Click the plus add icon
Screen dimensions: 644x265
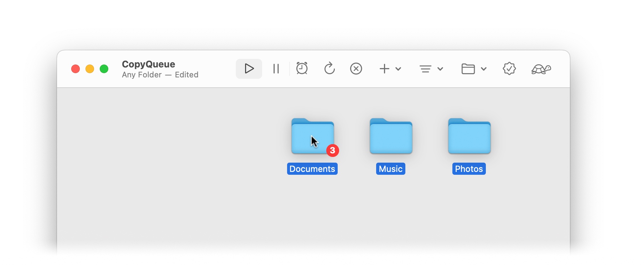(384, 68)
